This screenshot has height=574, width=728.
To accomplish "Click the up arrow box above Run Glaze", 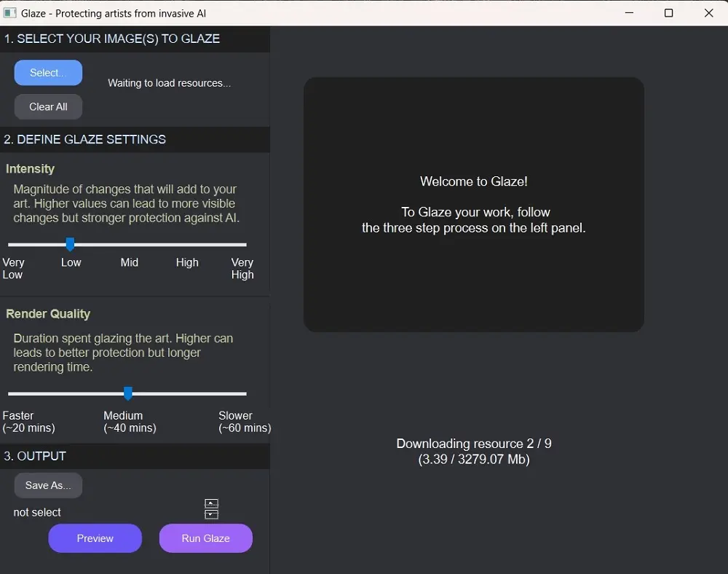I will [211, 504].
